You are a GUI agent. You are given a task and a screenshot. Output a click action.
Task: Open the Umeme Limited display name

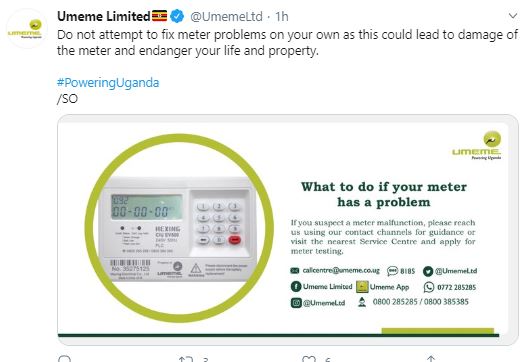tap(103, 16)
